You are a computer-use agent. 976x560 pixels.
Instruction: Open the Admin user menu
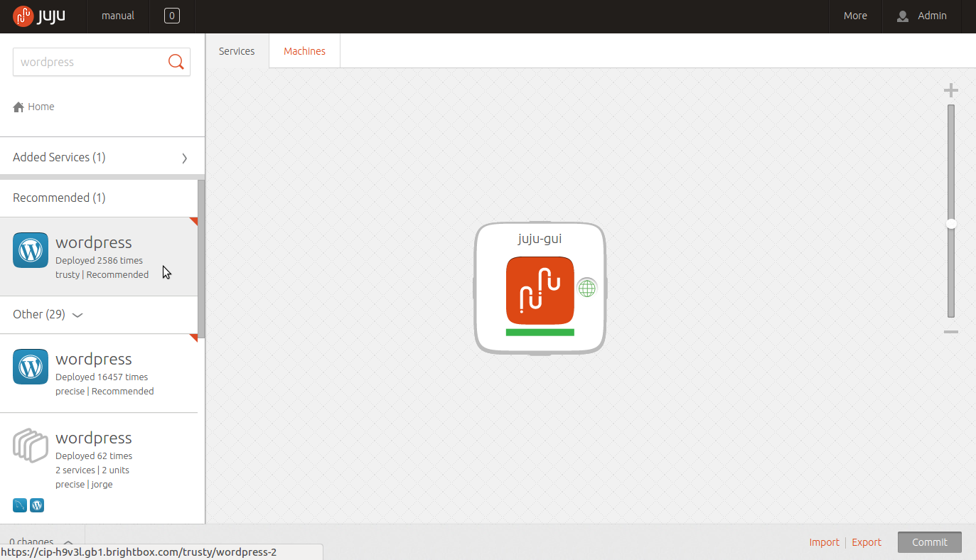click(x=922, y=16)
